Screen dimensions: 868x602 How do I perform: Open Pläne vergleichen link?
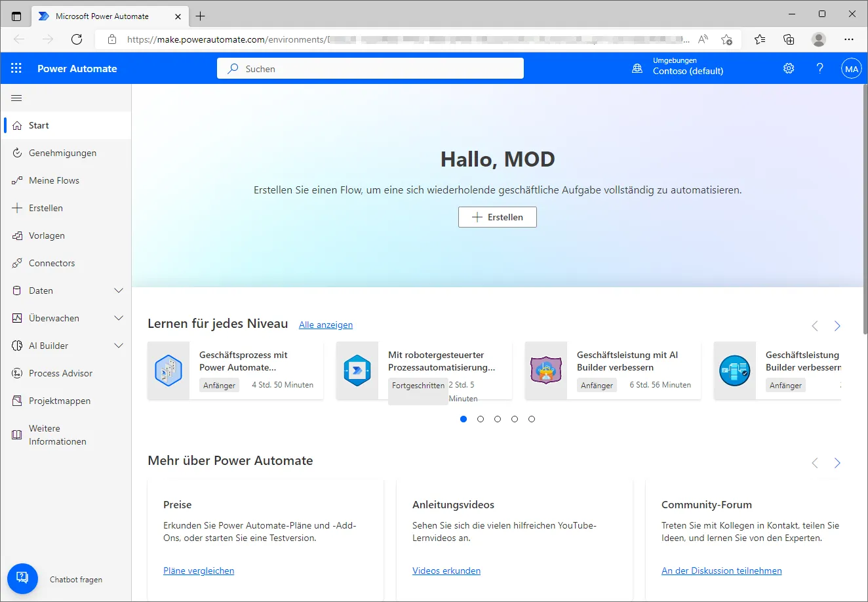point(199,571)
